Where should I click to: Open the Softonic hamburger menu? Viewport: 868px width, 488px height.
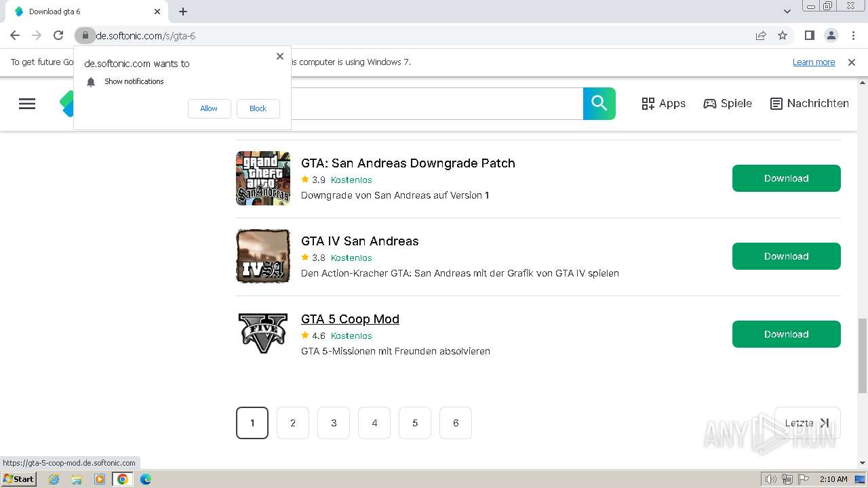click(x=27, y=104)
